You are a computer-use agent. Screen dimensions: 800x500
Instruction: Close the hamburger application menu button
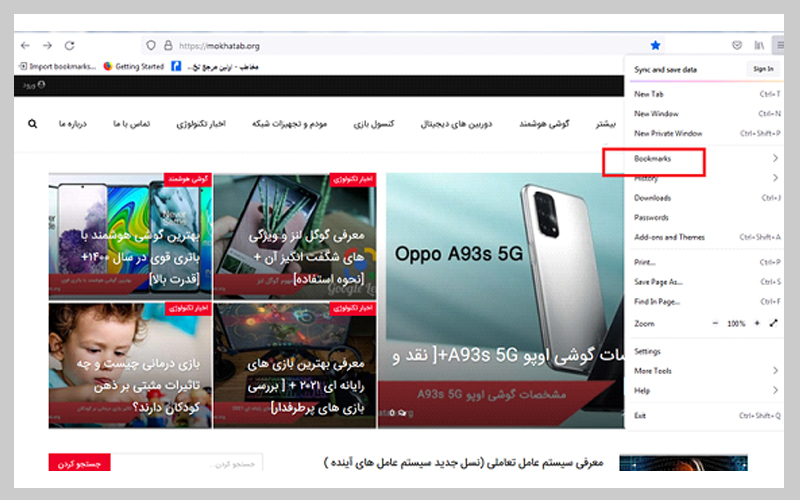[x=779, y=45]
